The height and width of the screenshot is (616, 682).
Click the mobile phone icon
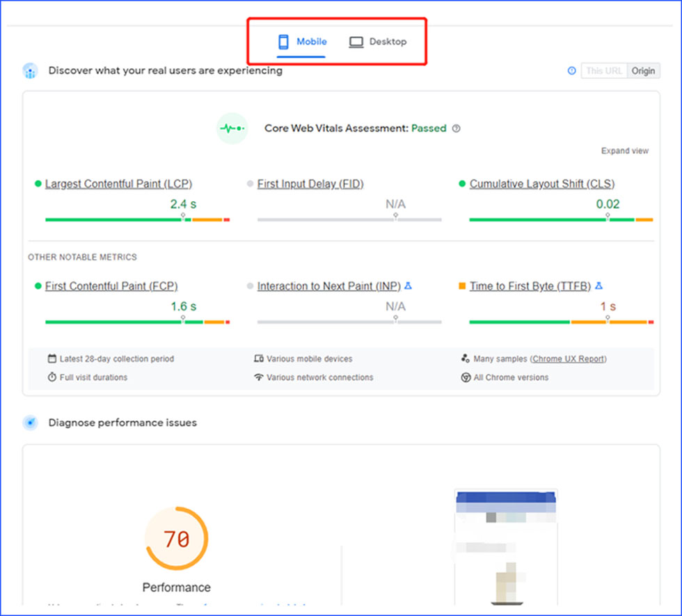pos(283,42)
